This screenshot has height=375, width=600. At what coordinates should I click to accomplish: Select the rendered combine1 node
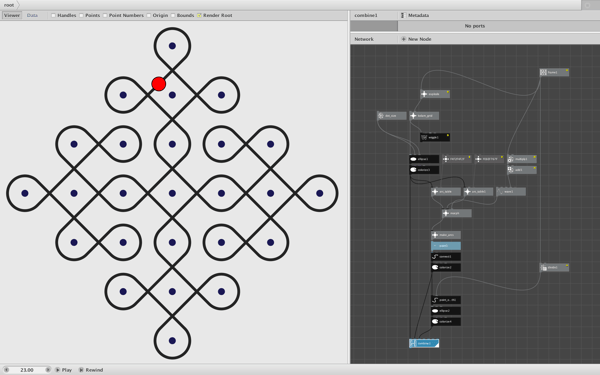[x=424, y=343]
